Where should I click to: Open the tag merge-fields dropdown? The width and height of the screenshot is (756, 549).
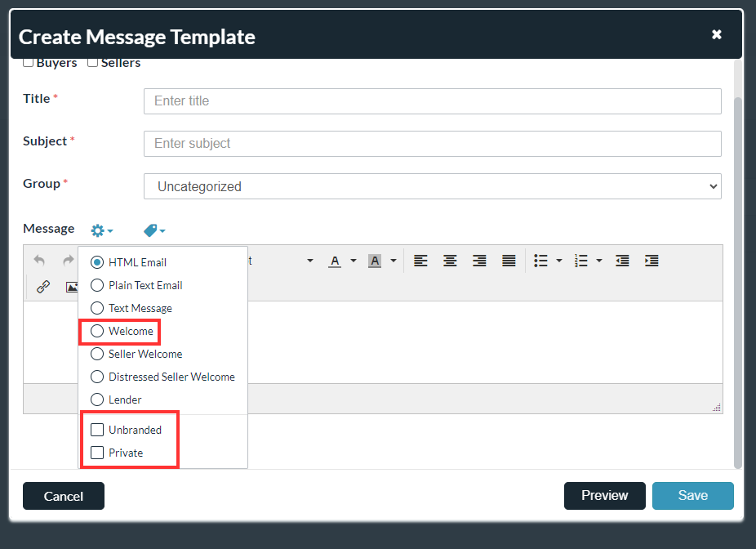153,230
